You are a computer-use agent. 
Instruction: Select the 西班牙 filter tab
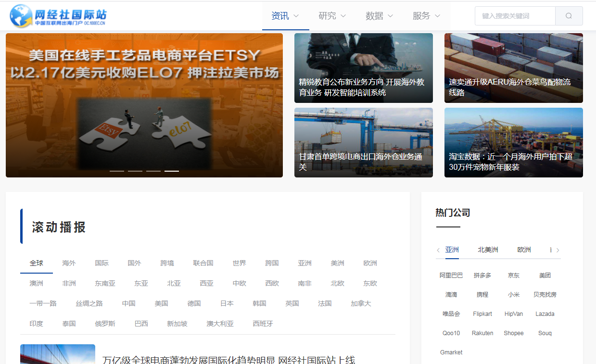pyautogui.click(x=263, y=324)
